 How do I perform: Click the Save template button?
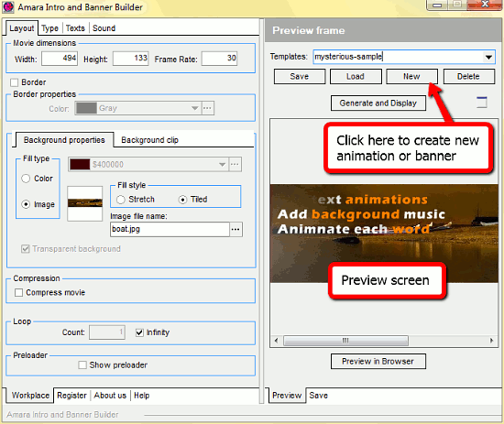click(x=300, y=76)
